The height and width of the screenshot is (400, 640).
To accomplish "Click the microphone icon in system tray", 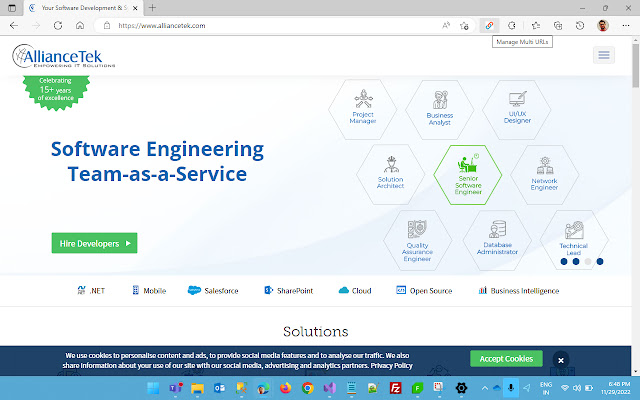I will pos(511,388).
